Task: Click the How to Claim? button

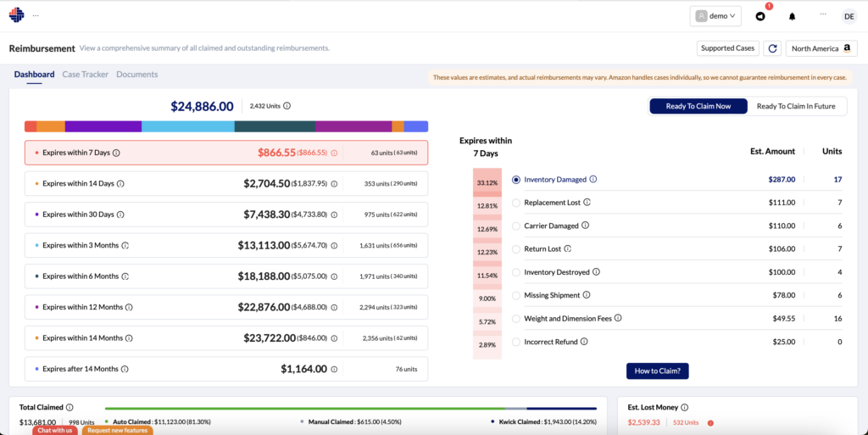Action: pos(657,371)
